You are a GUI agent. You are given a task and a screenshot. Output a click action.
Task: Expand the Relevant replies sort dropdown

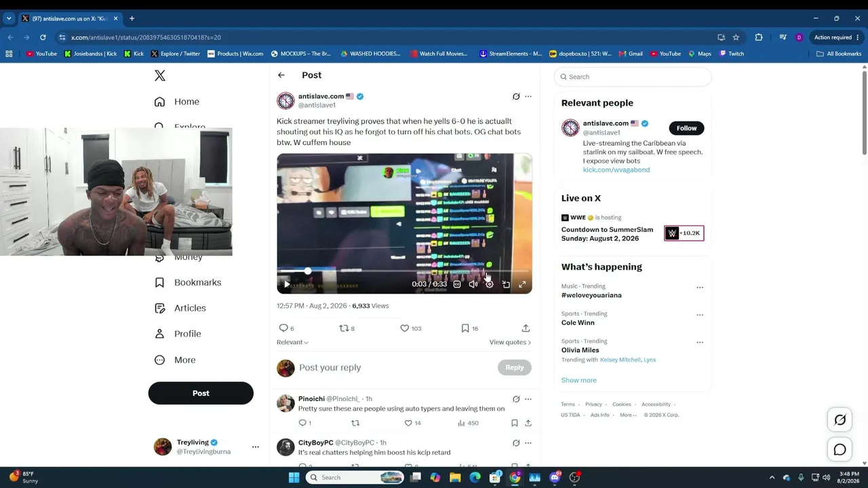pyautogui.click(x=292, y=342)
